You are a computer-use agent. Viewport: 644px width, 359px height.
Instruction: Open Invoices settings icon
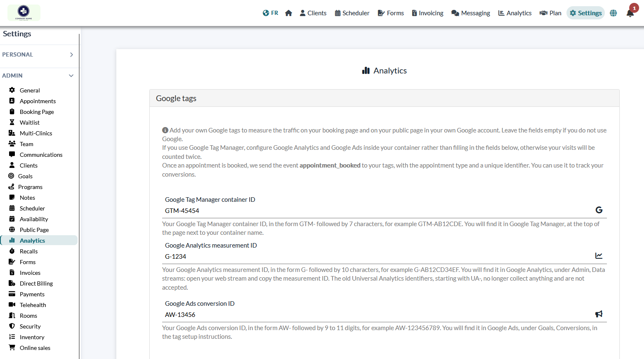pos(12,272)
